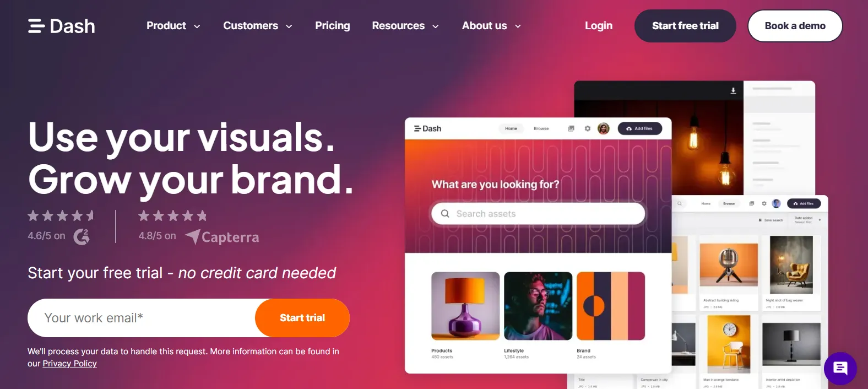Screen dimensions: 868x389
Task: Open the About us dropdown
Action: (x=491, y=26)
